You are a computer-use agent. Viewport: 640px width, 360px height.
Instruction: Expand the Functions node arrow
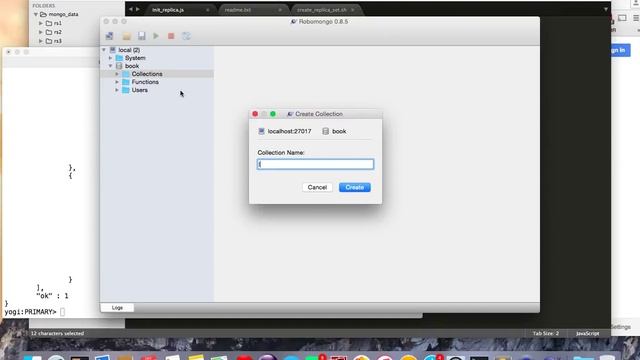(117, 82)
